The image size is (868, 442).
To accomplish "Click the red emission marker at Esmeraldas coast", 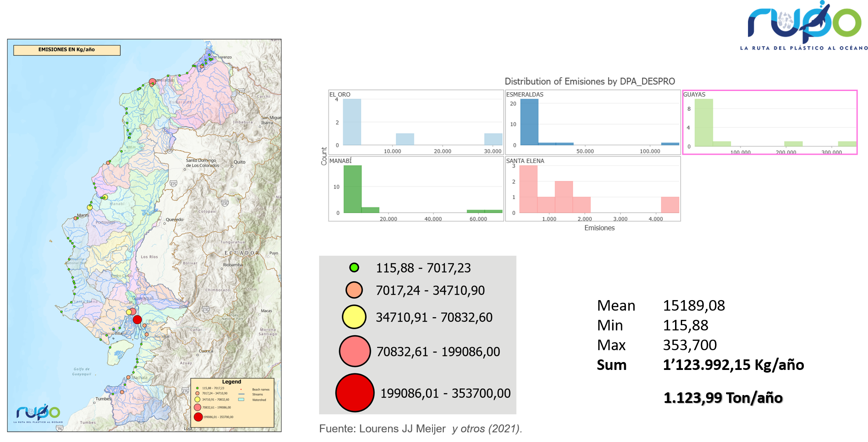I will coord(153,82).
